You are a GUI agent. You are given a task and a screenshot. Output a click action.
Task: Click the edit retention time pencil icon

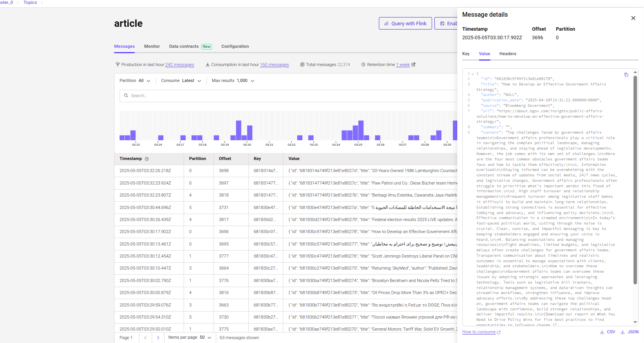point(413,64)
